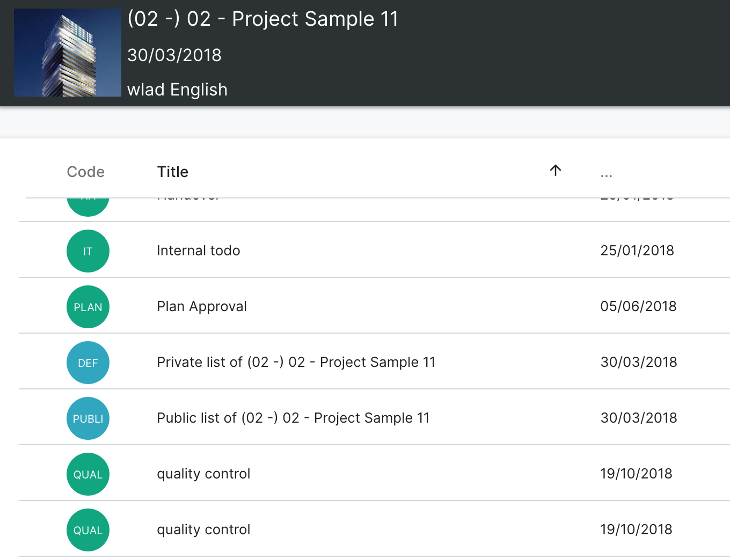730x560 pixels.
Task: Select the PUBLI code badge
Action: 88,418
